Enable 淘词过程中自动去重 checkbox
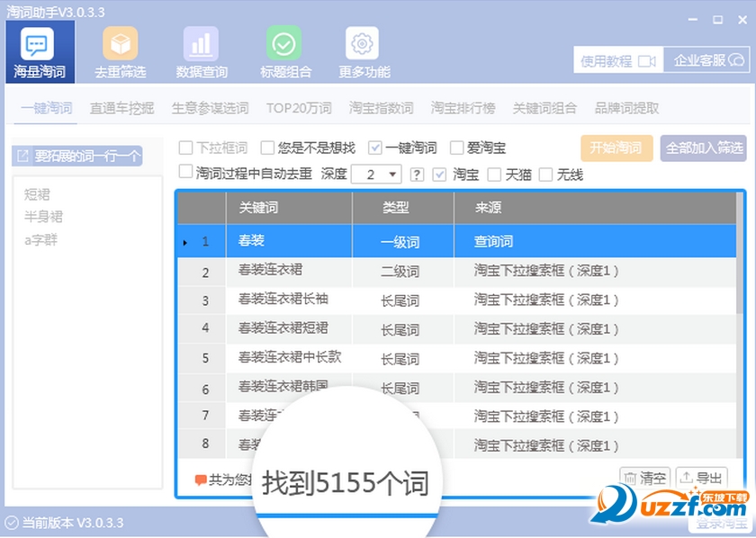Screen dimensions: 756x538 [x=185, y=172]
